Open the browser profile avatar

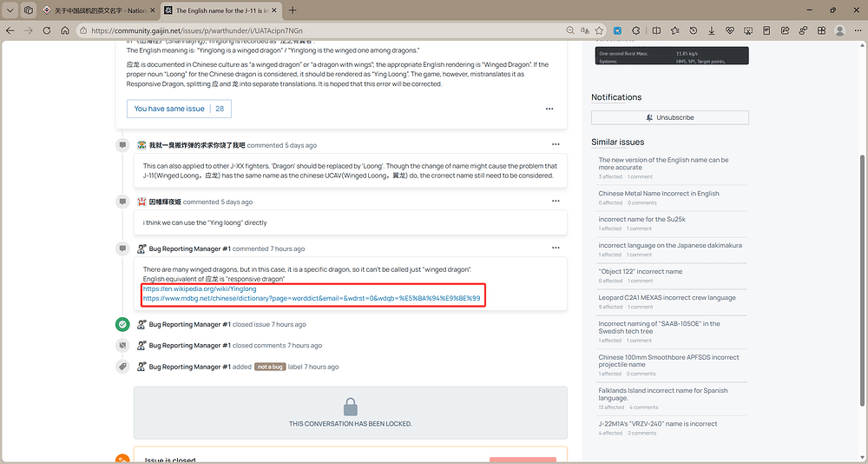click(x=839, y=30)
